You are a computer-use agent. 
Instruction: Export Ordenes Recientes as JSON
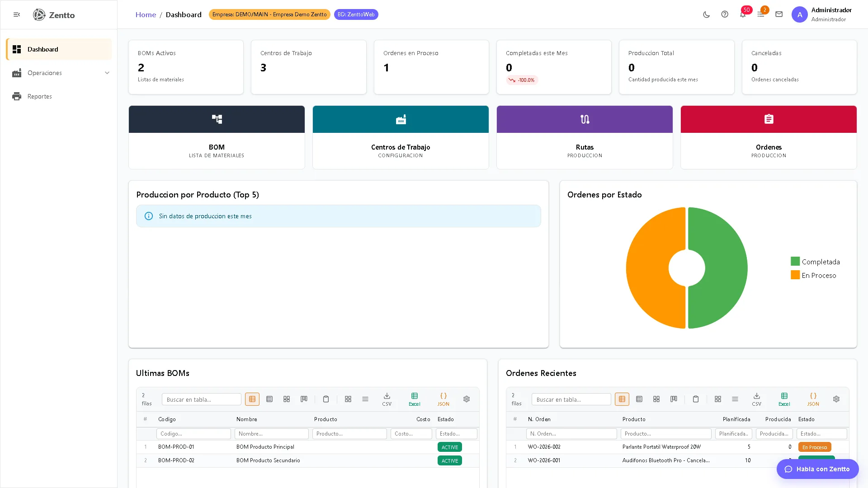(x=813, y=399)
